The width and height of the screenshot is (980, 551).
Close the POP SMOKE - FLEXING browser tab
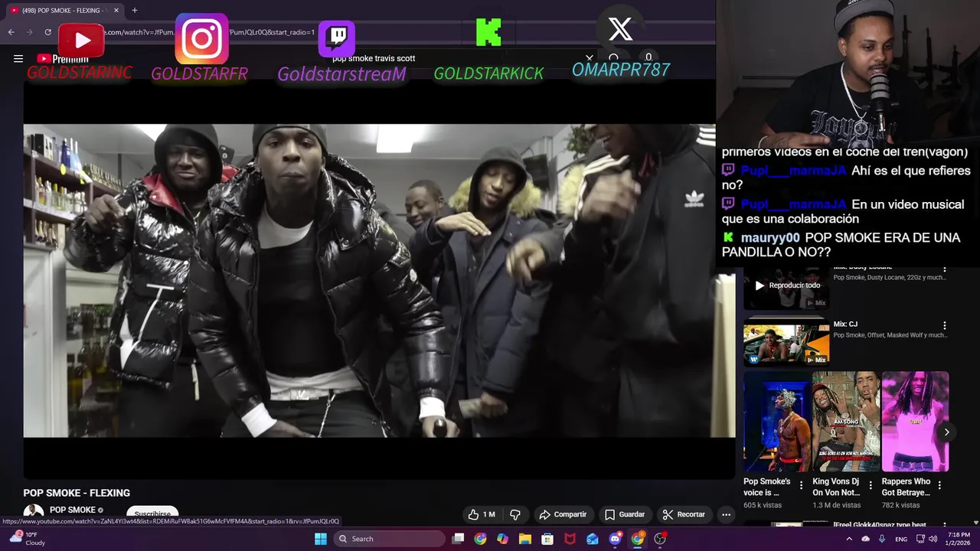point(116,10)
